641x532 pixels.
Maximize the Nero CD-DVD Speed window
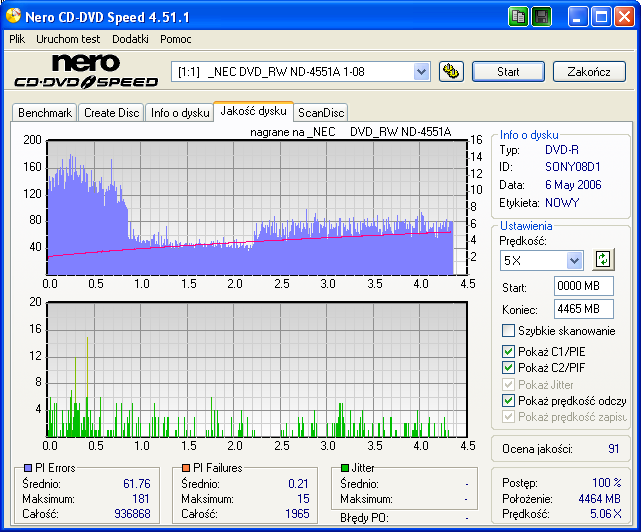pyautogui.click(x=601, y=17)
